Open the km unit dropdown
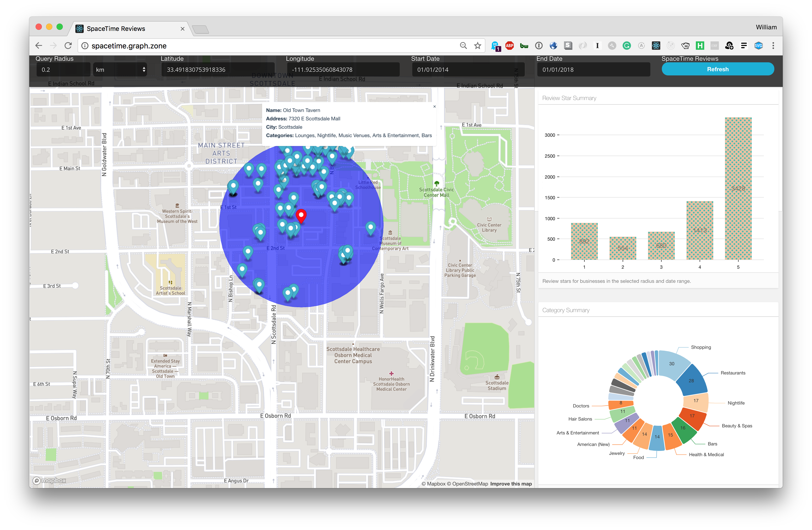 (x=120, y=70)
